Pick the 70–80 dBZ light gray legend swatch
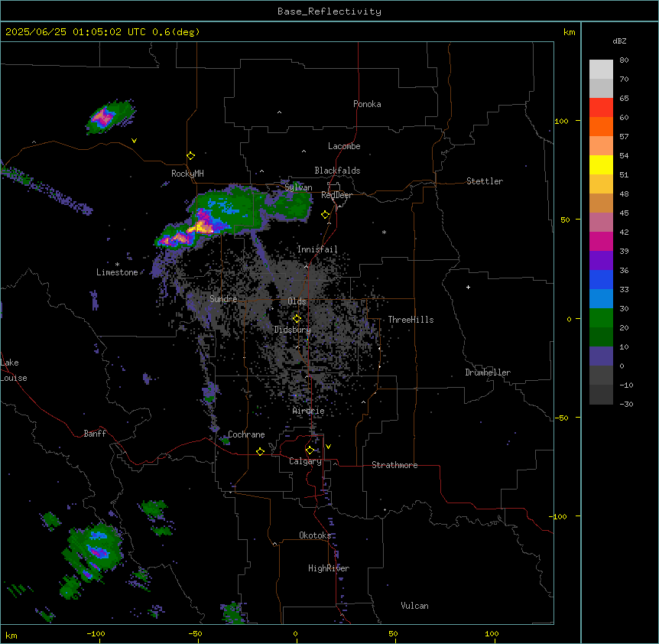 coord(601,70)
